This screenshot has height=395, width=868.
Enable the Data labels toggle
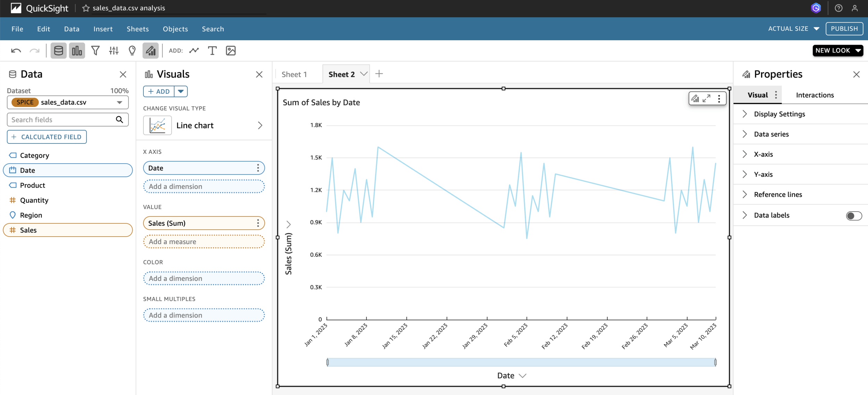click(853, 216)
